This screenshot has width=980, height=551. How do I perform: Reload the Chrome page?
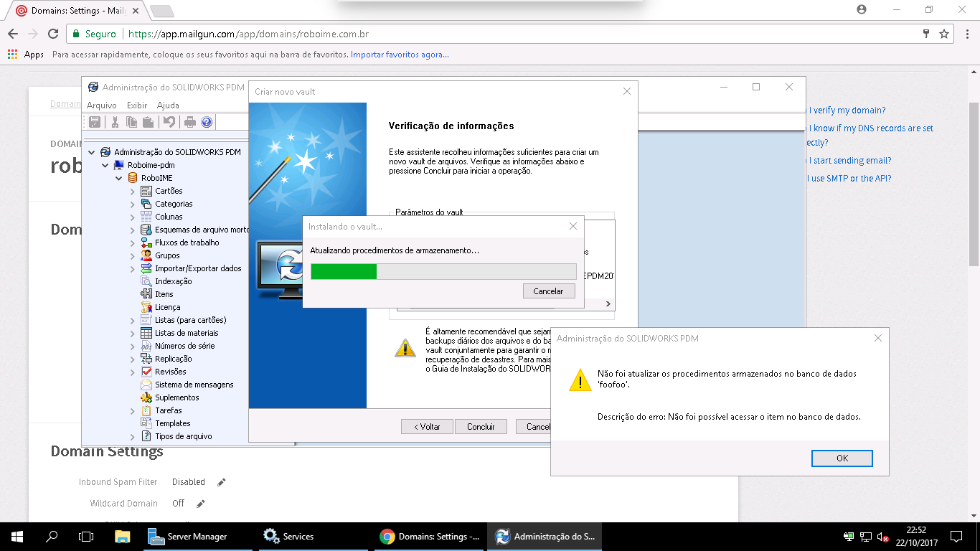point(52,34)
